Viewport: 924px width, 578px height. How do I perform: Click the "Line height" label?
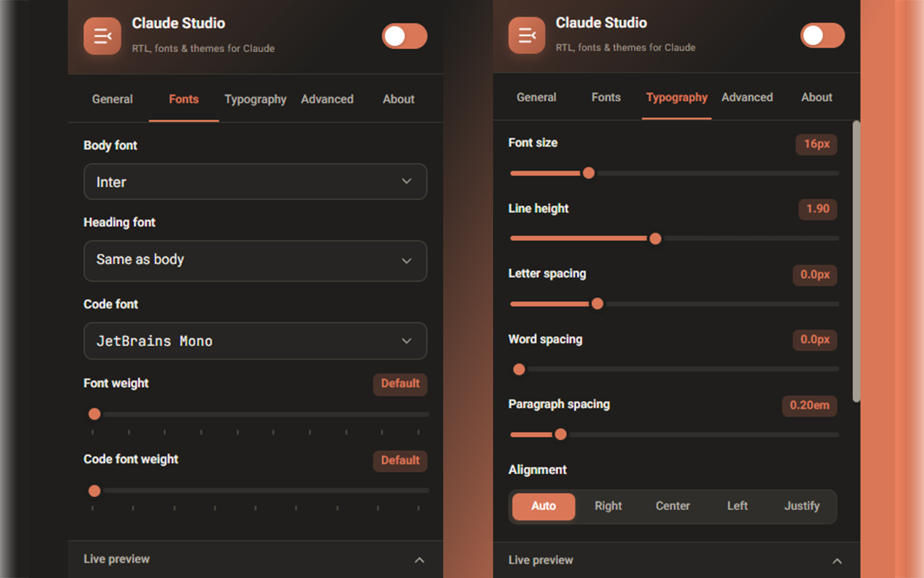[539, 209]
